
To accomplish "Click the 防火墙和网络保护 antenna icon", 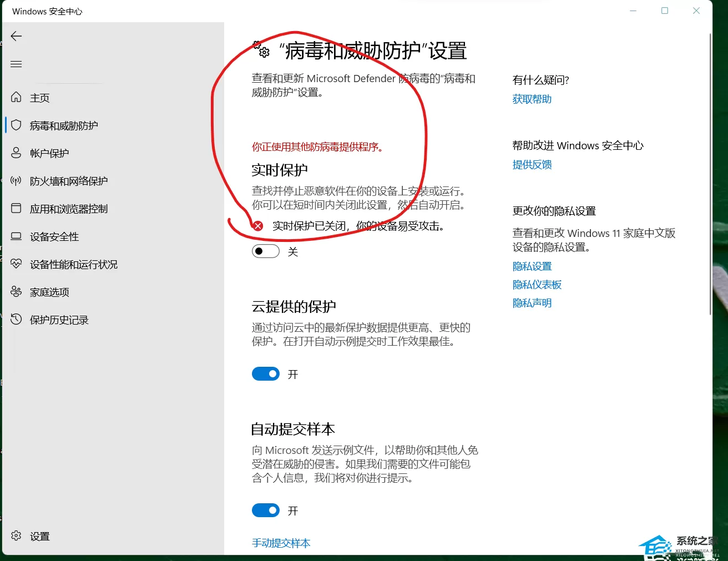I will pos(16,180).
